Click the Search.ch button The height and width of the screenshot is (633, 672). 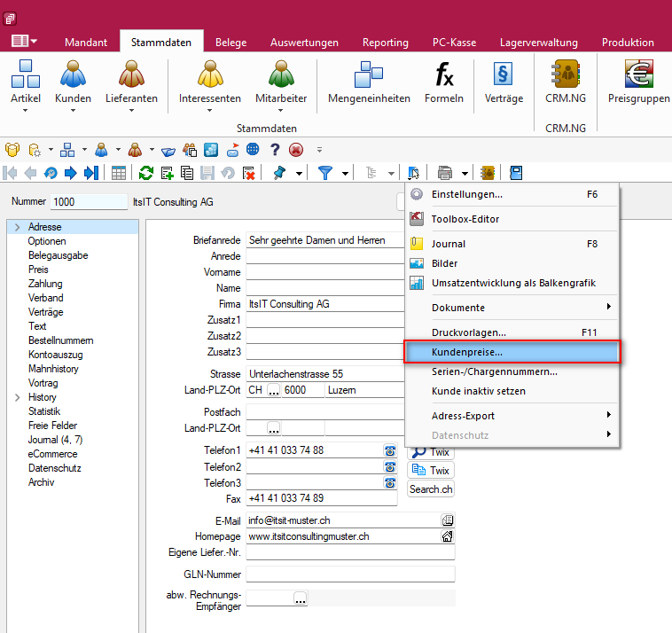pos(431,489)
